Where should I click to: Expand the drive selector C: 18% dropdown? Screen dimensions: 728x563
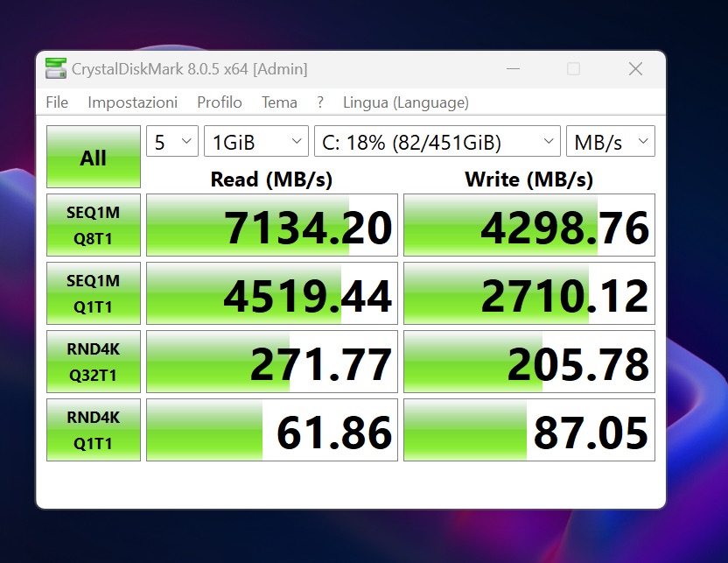(437, 141)
